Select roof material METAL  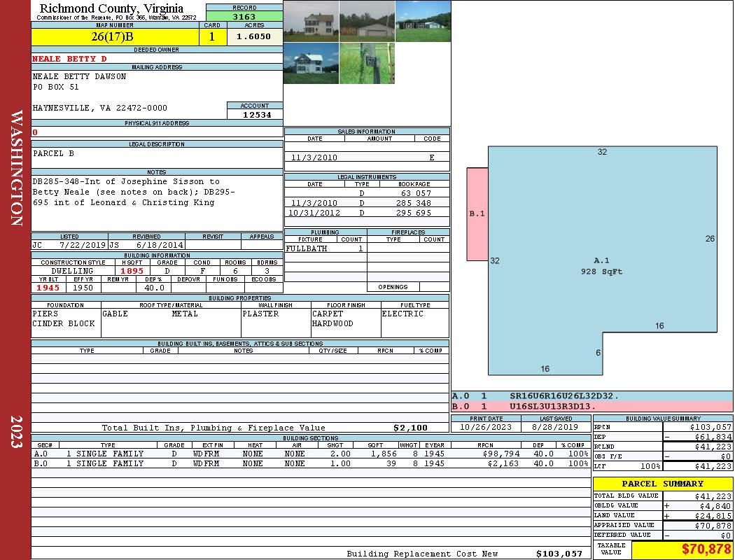tap(185, 314)
